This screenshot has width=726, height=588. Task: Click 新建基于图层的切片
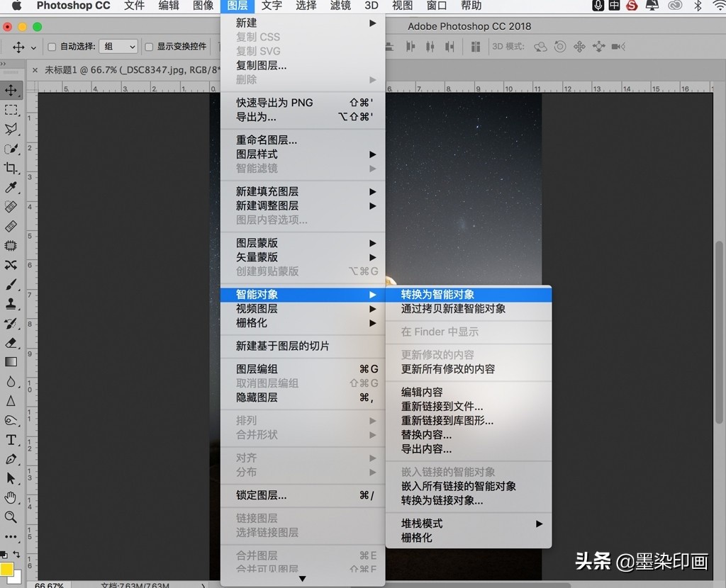[x=284, y=346]
